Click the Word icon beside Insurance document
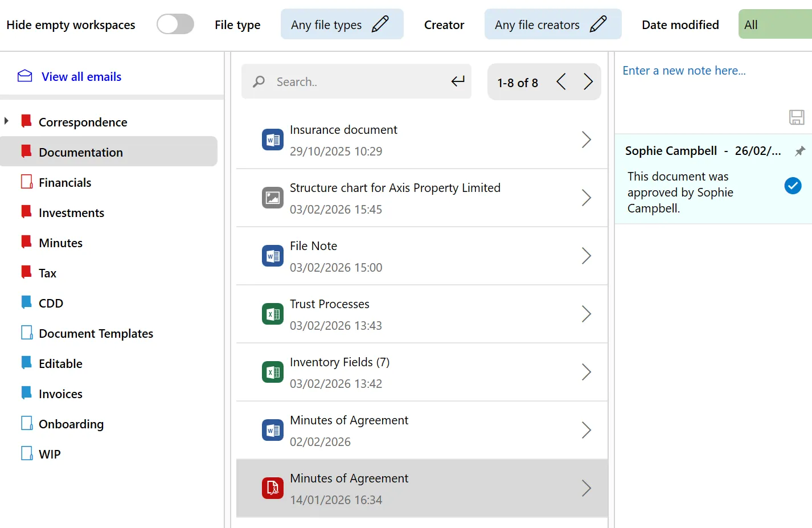812x528 pixels. 272,139
